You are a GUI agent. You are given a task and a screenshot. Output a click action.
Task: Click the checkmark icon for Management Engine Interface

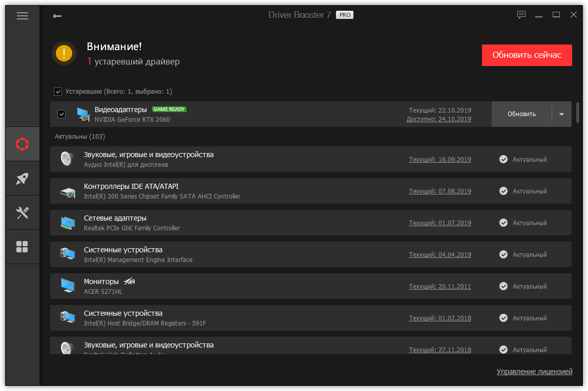pos(503,254)
